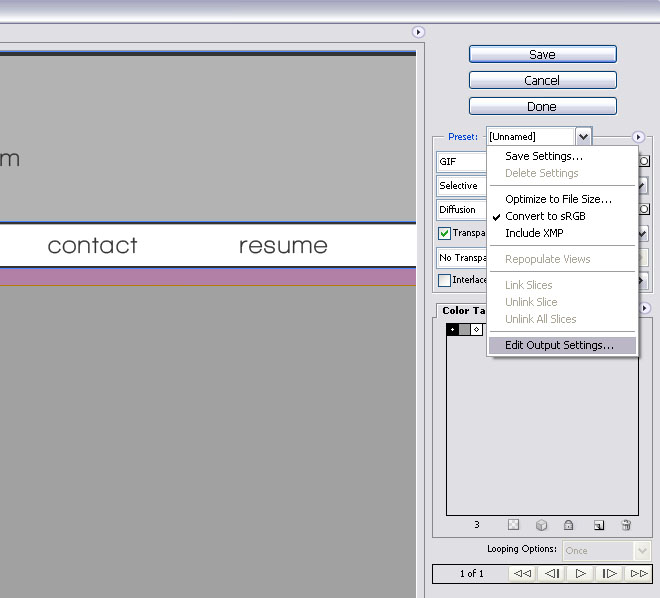Enable the Interlaced checkbox
Image resolution: width=660 pixels, height=598 pixels.
[x=445, y=280]
